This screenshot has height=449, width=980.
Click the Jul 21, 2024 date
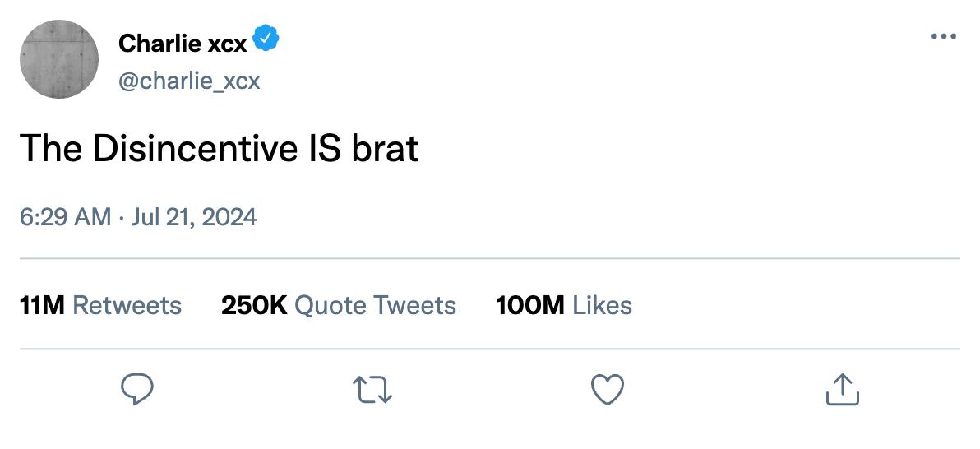[x=192, y=217]
